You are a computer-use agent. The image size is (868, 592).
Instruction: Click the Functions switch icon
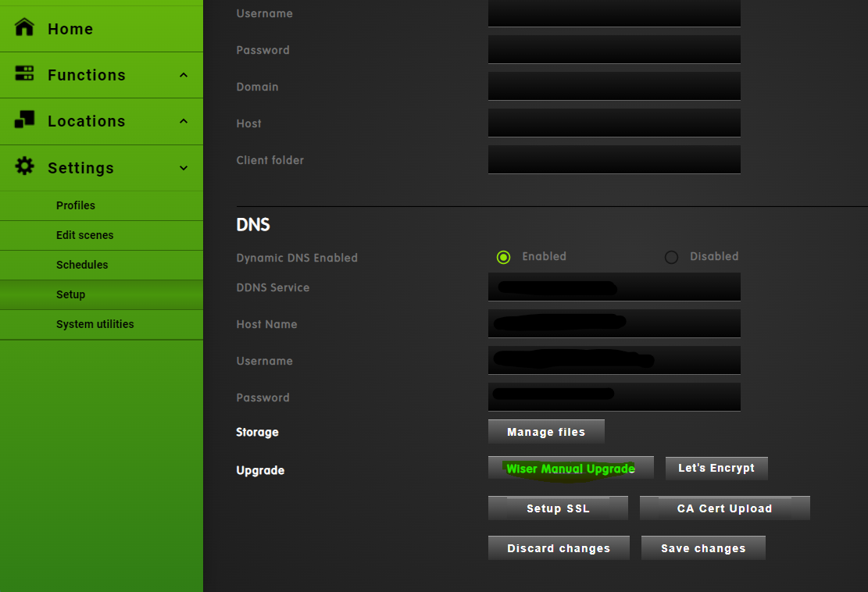24,73
